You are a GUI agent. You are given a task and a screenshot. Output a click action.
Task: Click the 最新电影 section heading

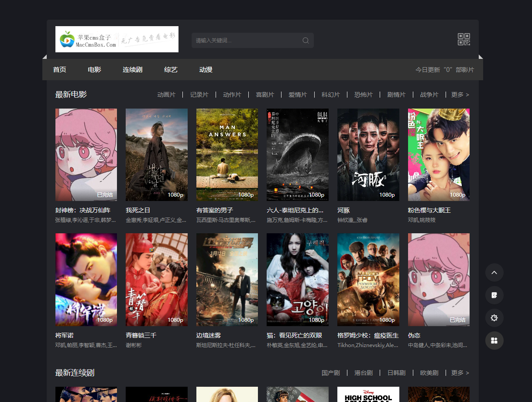tap(71, 95)
